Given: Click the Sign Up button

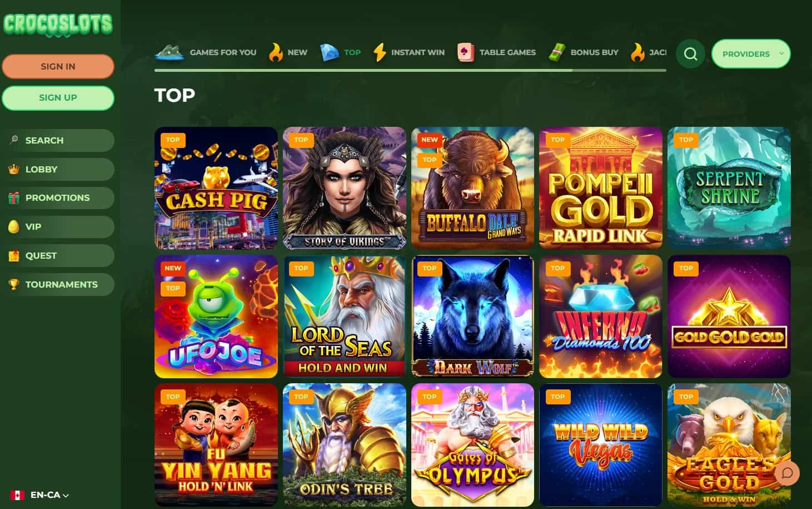Looking at the screenshot, I should 58,98.
